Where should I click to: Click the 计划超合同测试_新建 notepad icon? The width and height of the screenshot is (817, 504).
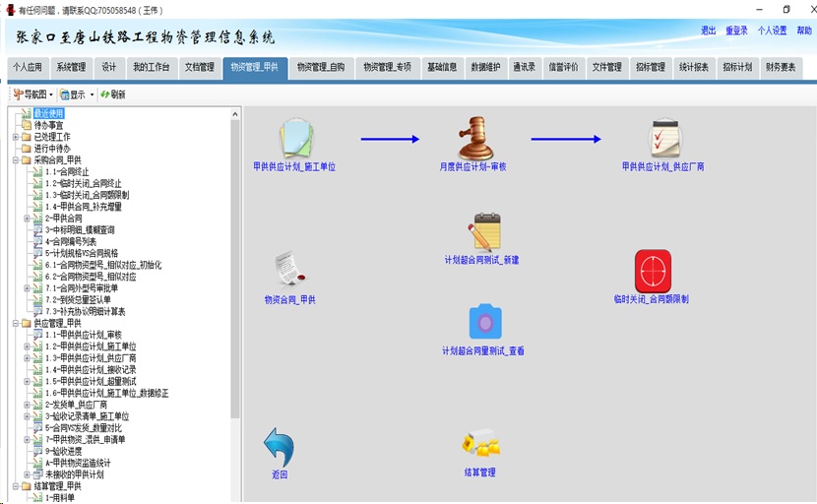(x=482, y=232)
